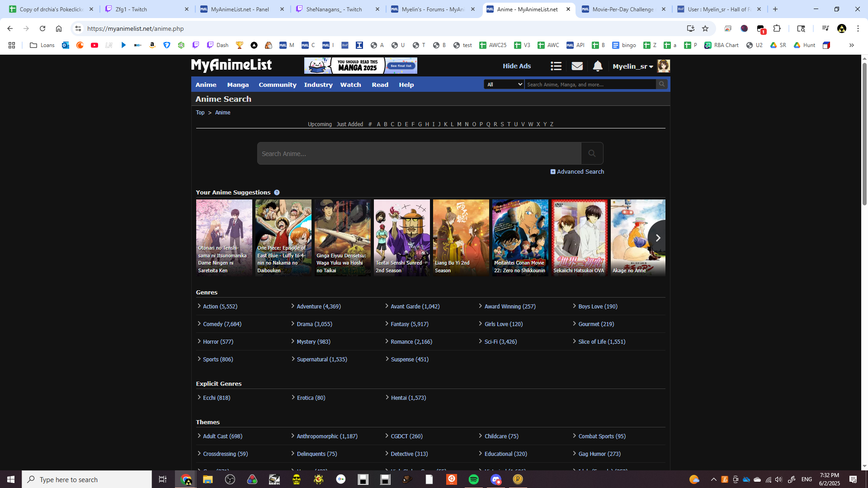The width and height of the screenshot is (868, 488).
Task: Open the Twitch bookmark icon in bookmarks bar
Action: click(196, 45)
